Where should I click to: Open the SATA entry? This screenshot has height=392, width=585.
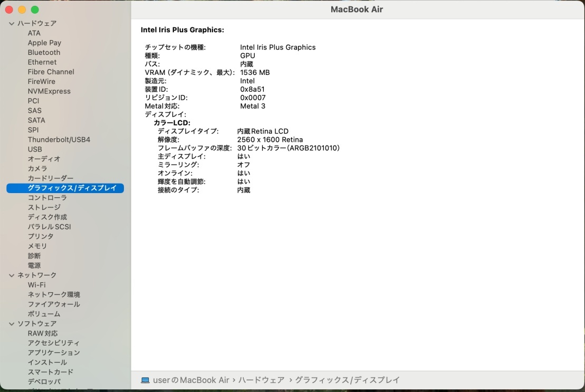pos(36,120)
